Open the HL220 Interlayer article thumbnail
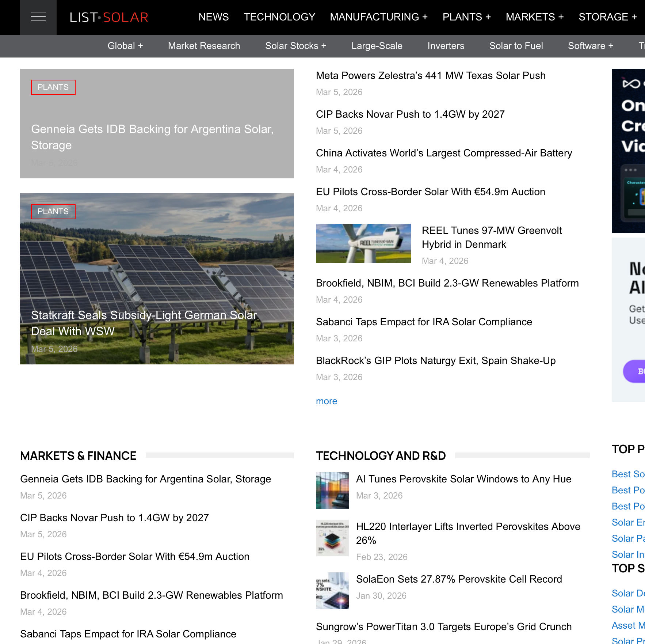This screenshot has height=644, width=645. [332, 538]
